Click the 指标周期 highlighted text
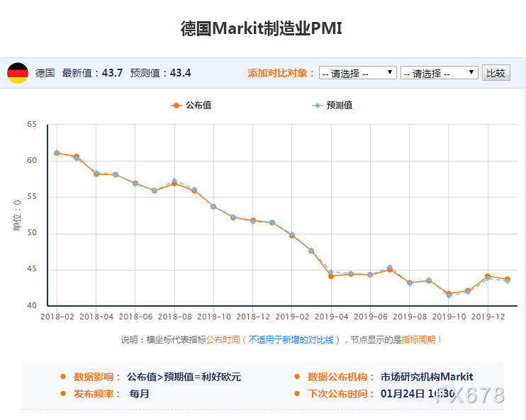The image size is (526, 420). point(418,340)
